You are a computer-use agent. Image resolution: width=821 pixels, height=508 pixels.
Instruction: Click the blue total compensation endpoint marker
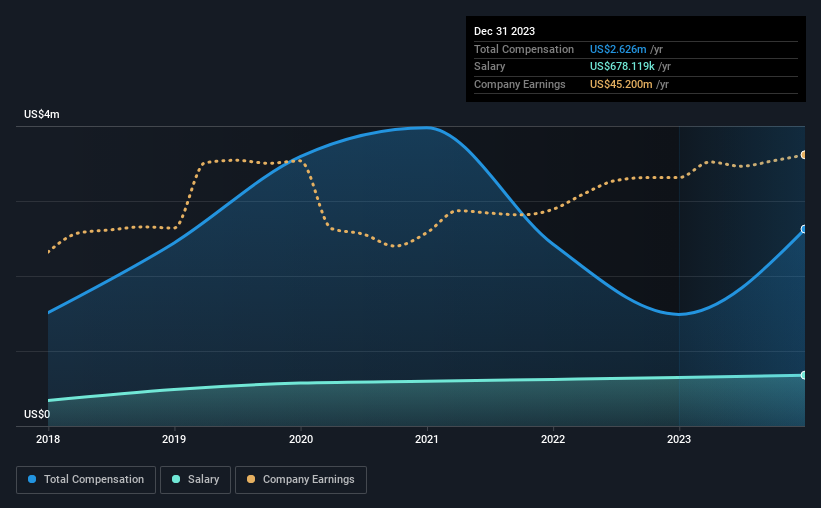coord(803,229)
